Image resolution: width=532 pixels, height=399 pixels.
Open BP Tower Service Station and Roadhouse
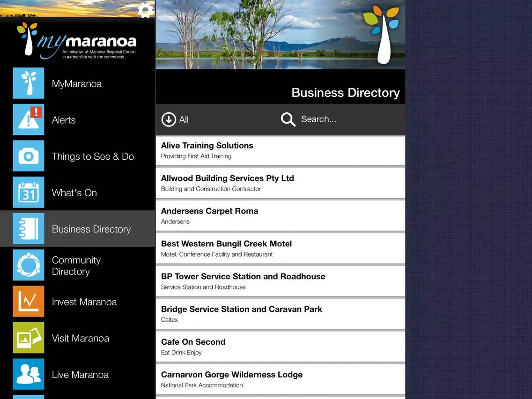pyautogui.click(x=280, y=281)
